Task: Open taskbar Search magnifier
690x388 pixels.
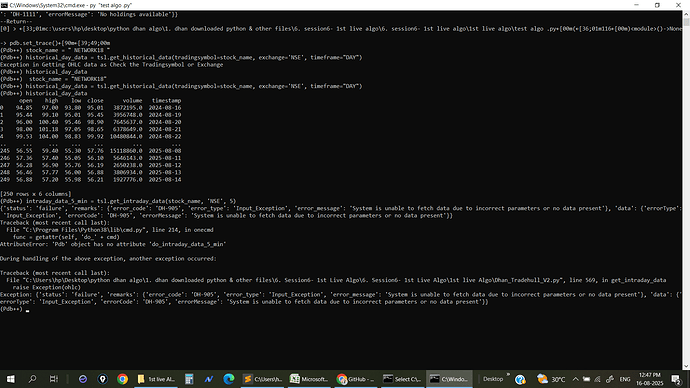Action: point(32,379)
